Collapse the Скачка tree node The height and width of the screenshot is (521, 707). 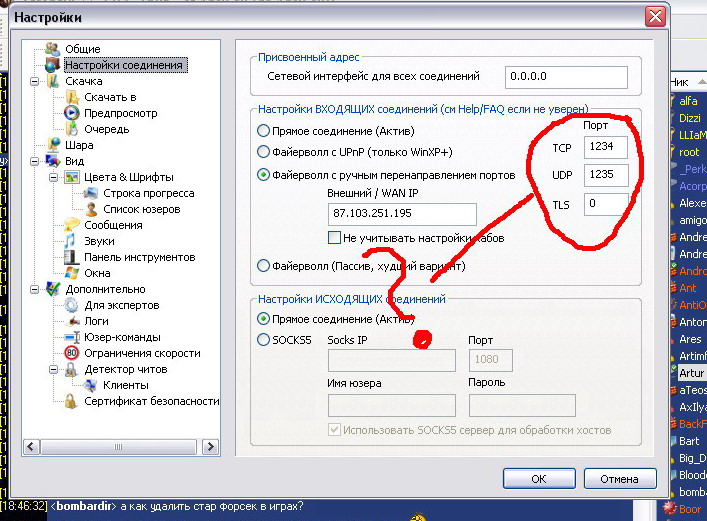pos(34,82)
